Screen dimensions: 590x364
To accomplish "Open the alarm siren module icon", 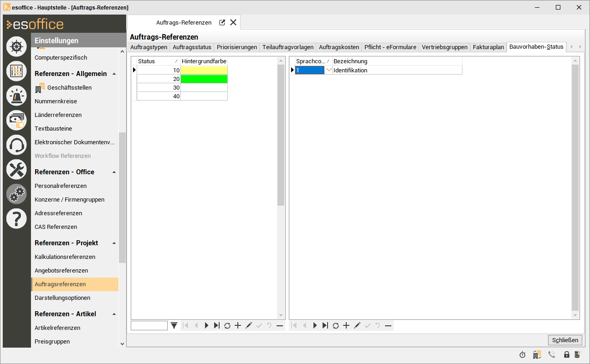I will pyautogui.click(x=16, y=96).
